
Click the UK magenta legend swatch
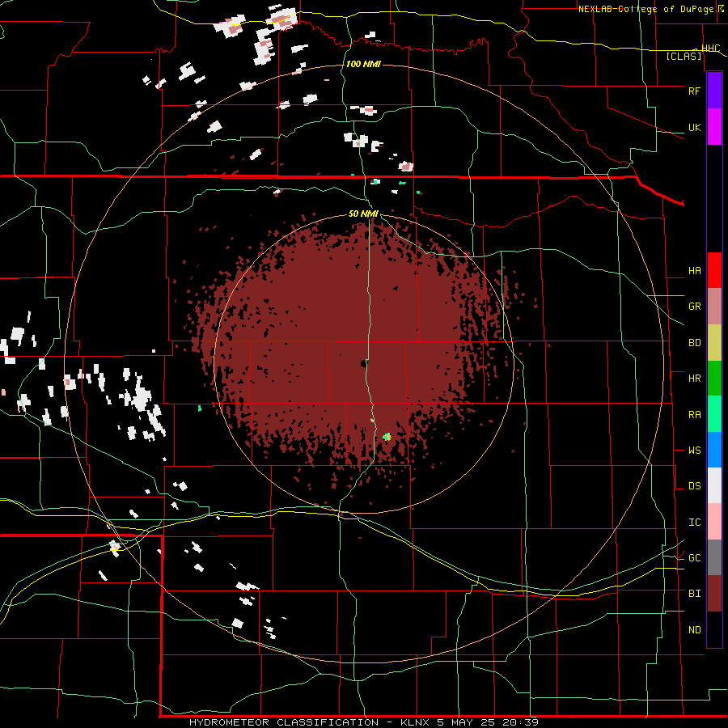point(714,127)
